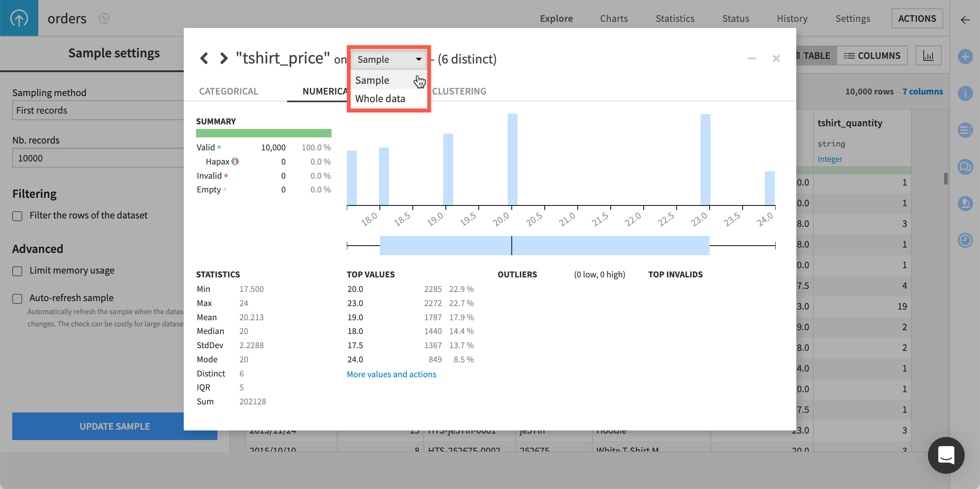
Task: Open More values and actions link
Action: click(x=391, y=374)
